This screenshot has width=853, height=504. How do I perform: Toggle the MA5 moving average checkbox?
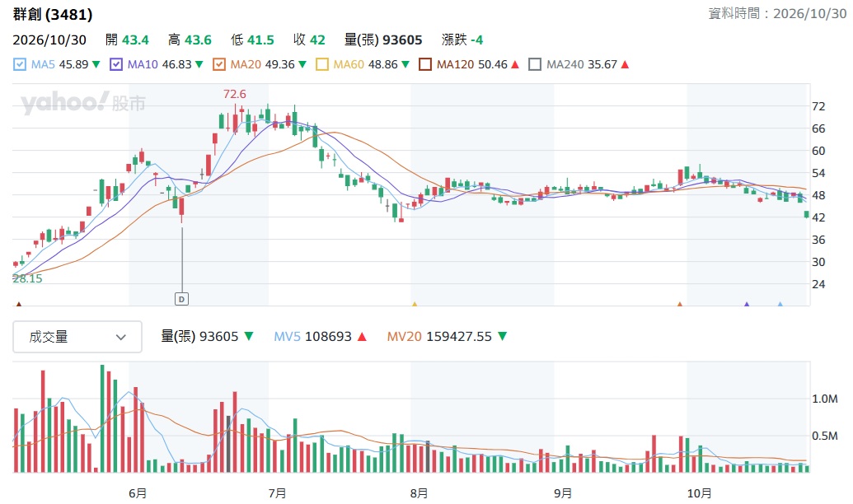(x=20, y=65)
